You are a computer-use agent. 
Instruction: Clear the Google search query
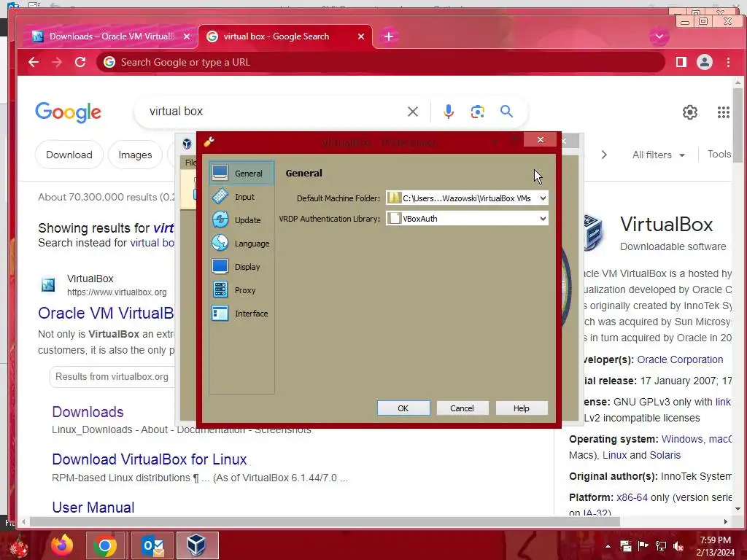(x=413, y=112)
